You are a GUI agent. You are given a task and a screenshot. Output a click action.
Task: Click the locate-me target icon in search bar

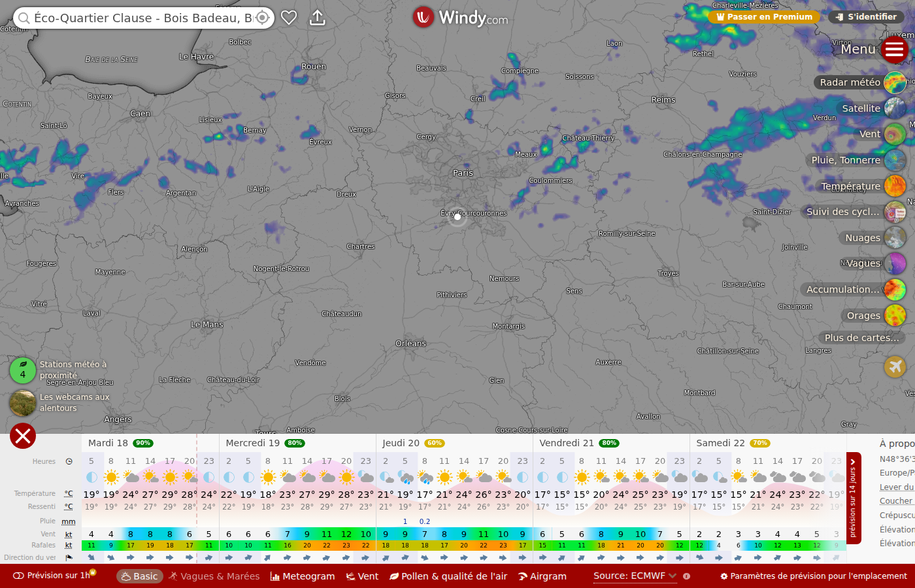tap(262, 18)
